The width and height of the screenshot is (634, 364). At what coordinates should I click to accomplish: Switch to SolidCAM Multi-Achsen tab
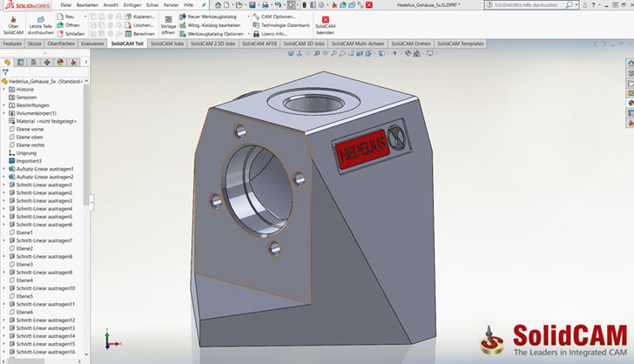point(358,44)
